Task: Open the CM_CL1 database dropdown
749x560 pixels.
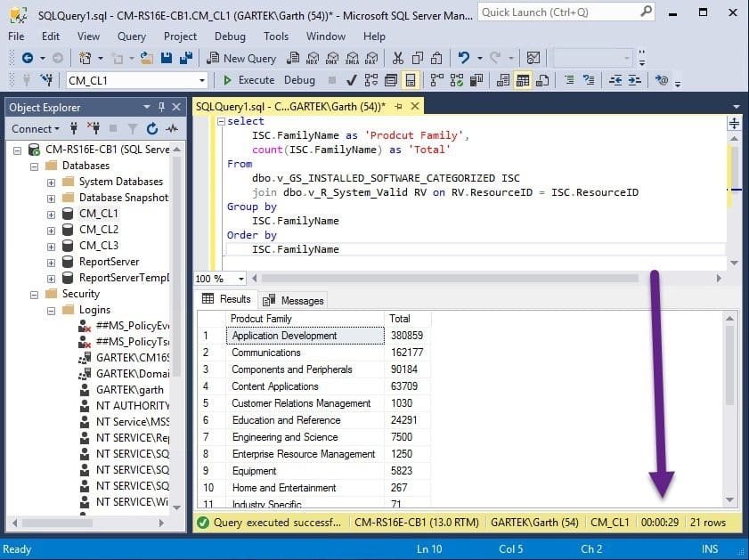Action: tap(202, 80)
